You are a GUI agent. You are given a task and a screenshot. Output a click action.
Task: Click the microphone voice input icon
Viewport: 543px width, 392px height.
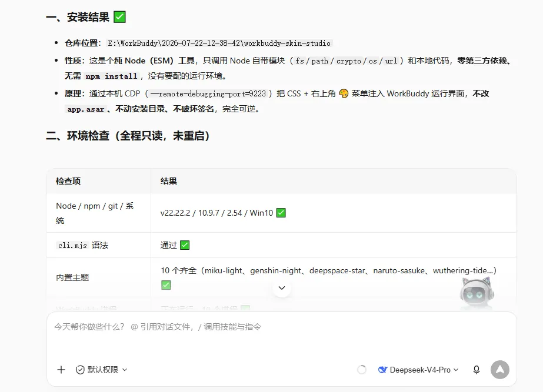coord(477,370)
